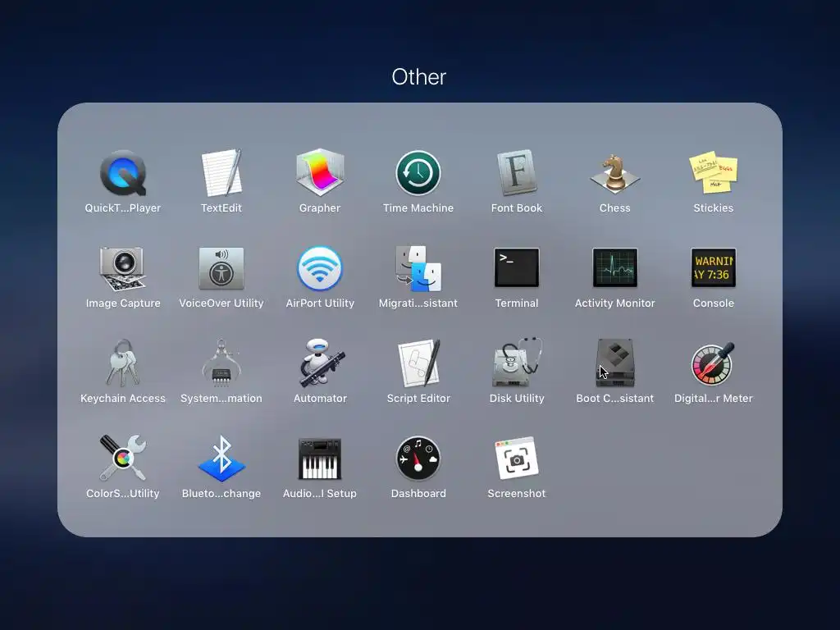Launch AirPort Utility
The width and height of the screenshot is (840, 630).
[x=320, y=268]
